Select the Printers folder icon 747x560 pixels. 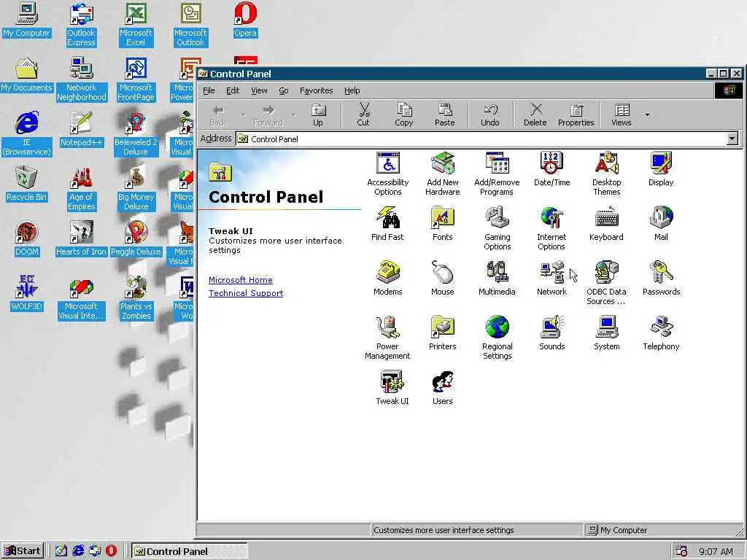click(443, 333)
